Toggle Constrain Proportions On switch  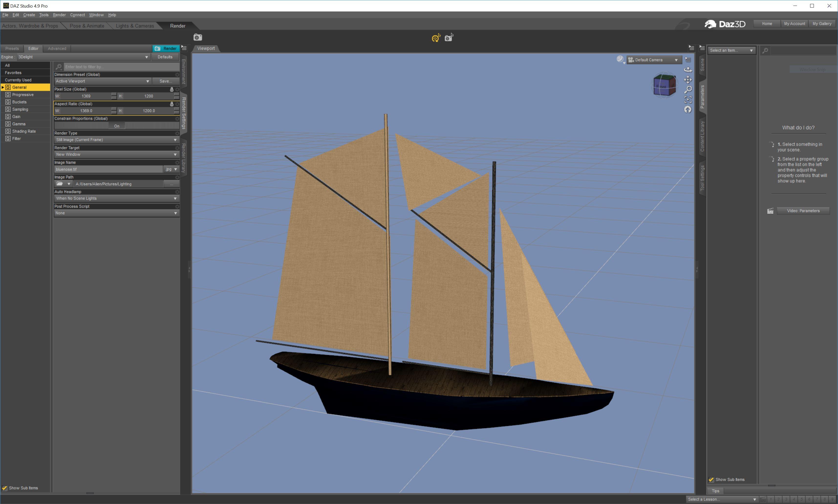(x=117, y=126)
